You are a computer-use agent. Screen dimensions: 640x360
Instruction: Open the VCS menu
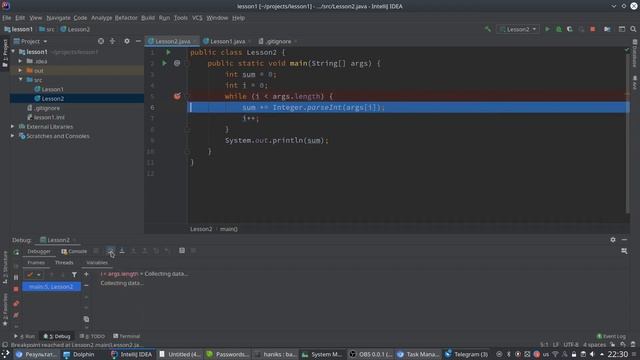[x=197, y=18]
